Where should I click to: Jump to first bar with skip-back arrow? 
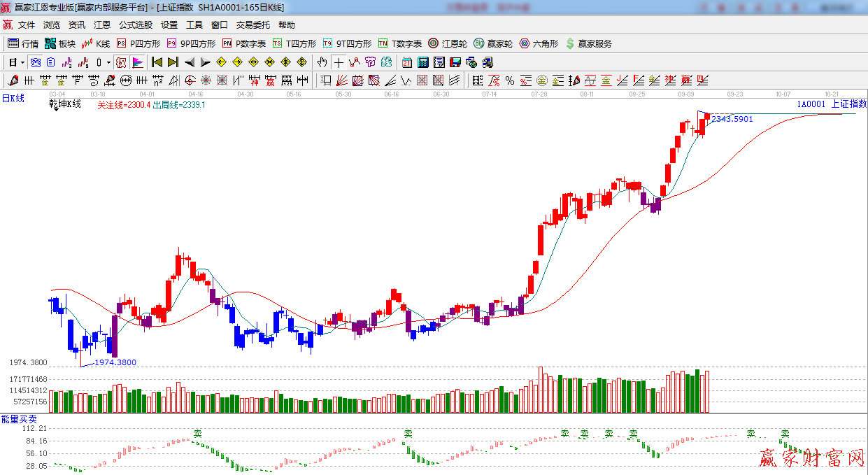click(157, 62)
